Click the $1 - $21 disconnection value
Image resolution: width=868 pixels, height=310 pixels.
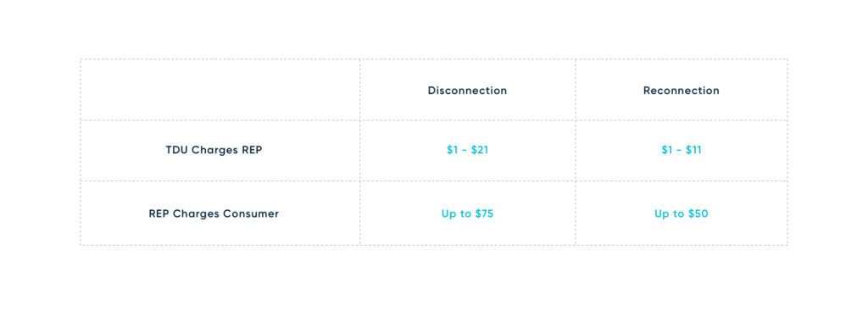point(467,150)
